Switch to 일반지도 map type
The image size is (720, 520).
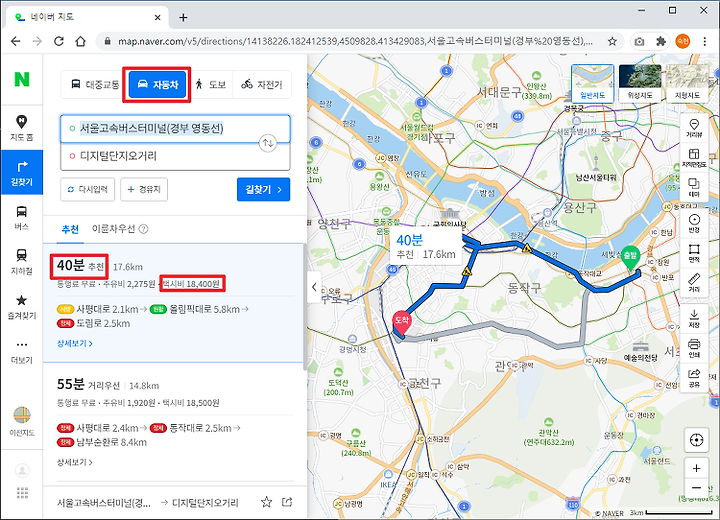[592, 84]
